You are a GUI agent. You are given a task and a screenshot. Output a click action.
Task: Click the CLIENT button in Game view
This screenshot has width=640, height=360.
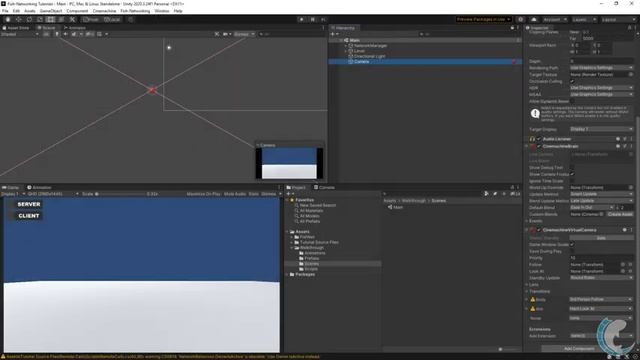pos(29,216)
